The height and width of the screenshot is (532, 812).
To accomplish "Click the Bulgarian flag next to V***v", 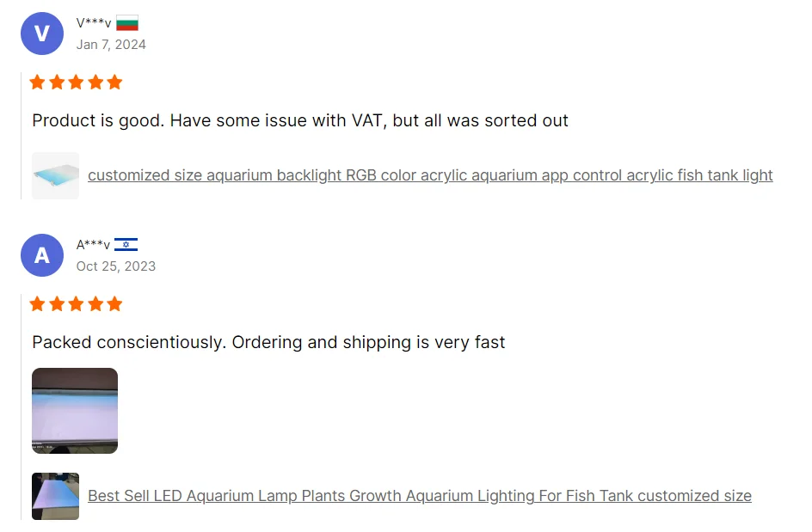I will point(127,23).
